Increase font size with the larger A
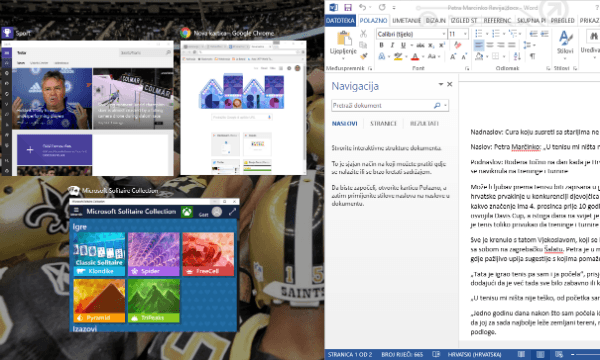600x360 pixels. click(x=453, y=57)
